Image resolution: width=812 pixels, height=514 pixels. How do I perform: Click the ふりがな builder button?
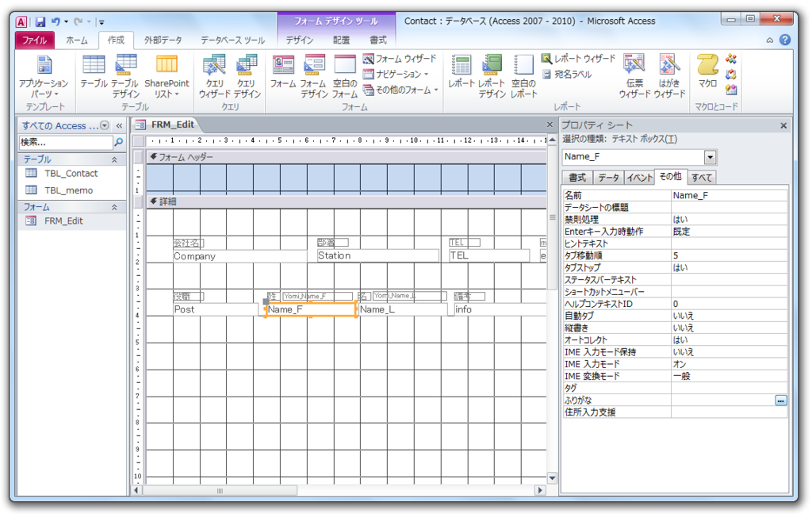780,401
